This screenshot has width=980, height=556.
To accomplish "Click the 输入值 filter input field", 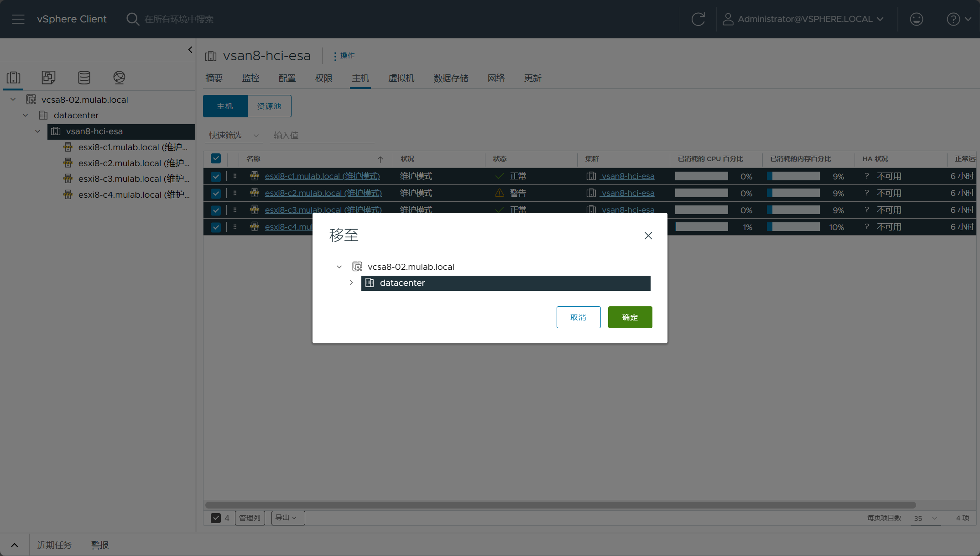I will [322, 136].
